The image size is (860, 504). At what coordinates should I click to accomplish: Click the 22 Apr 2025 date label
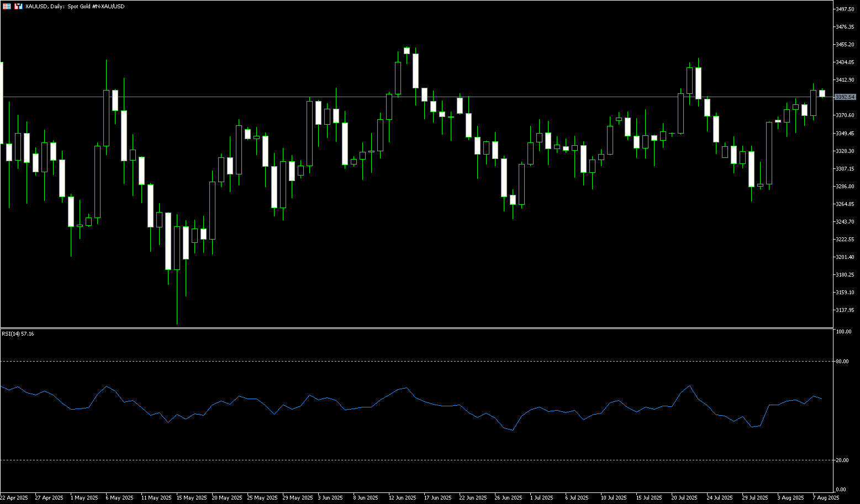click(x=14, y=498)
